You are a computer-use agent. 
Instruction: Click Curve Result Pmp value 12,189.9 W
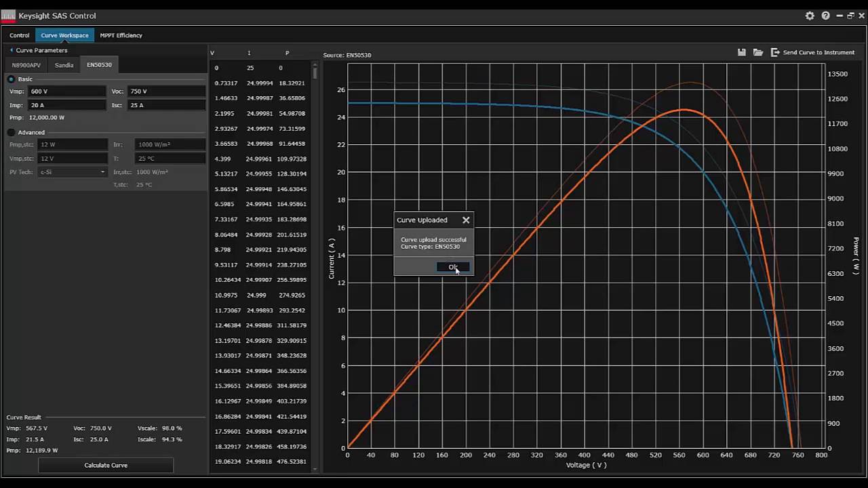pyautogui.click(x=41, y=450)
